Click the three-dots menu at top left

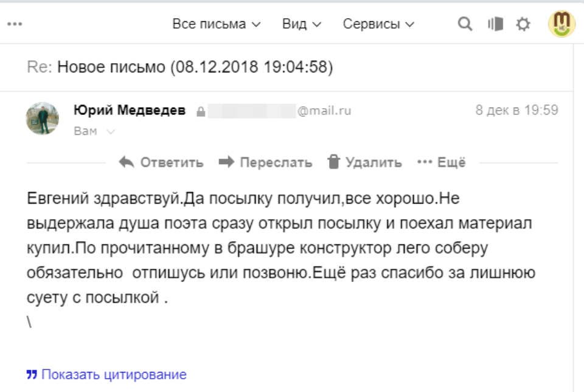point(15,24)
